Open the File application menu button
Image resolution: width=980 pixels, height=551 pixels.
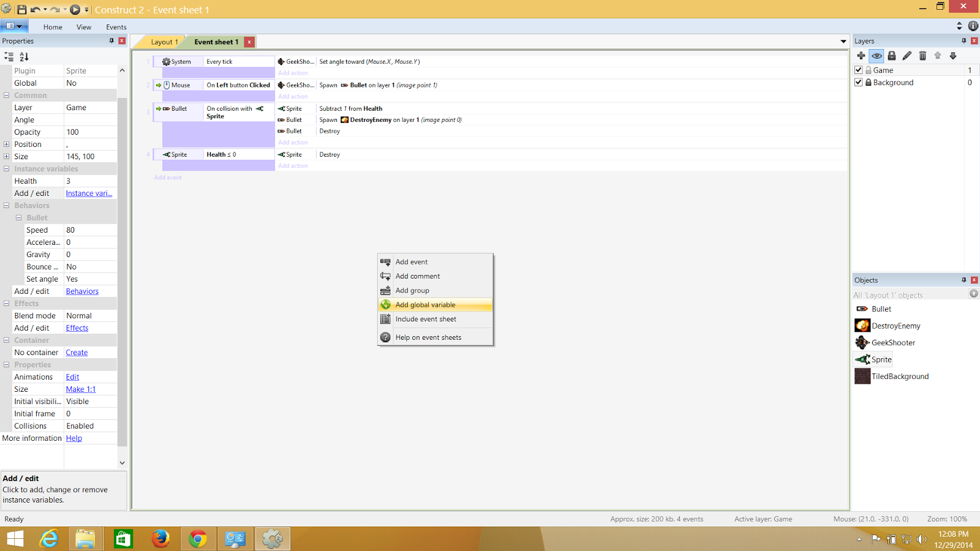coord(13,26)
